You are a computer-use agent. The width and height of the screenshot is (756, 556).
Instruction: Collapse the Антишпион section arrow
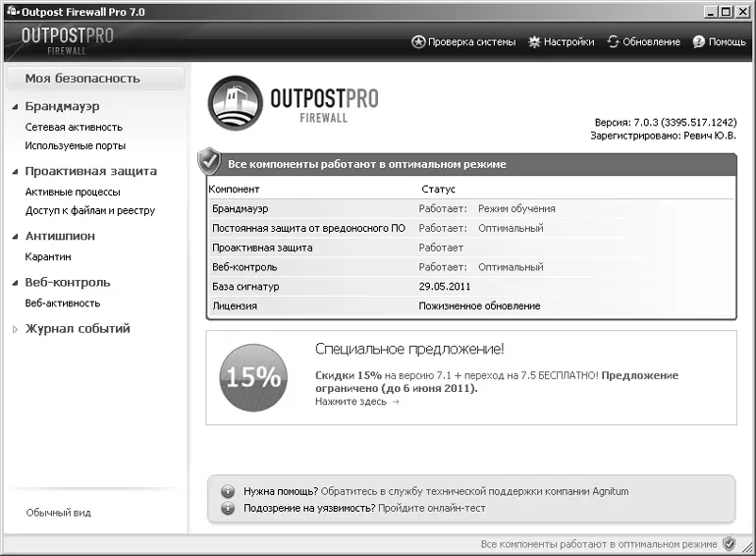(15, 236)
